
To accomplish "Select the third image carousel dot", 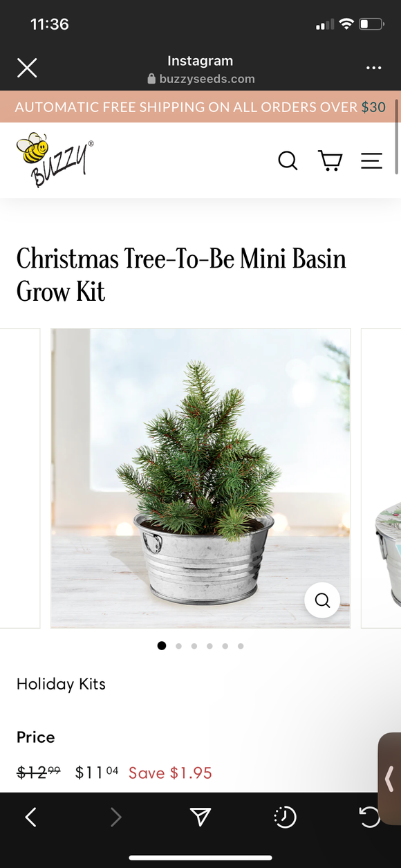I will click(x=194, y=646).
